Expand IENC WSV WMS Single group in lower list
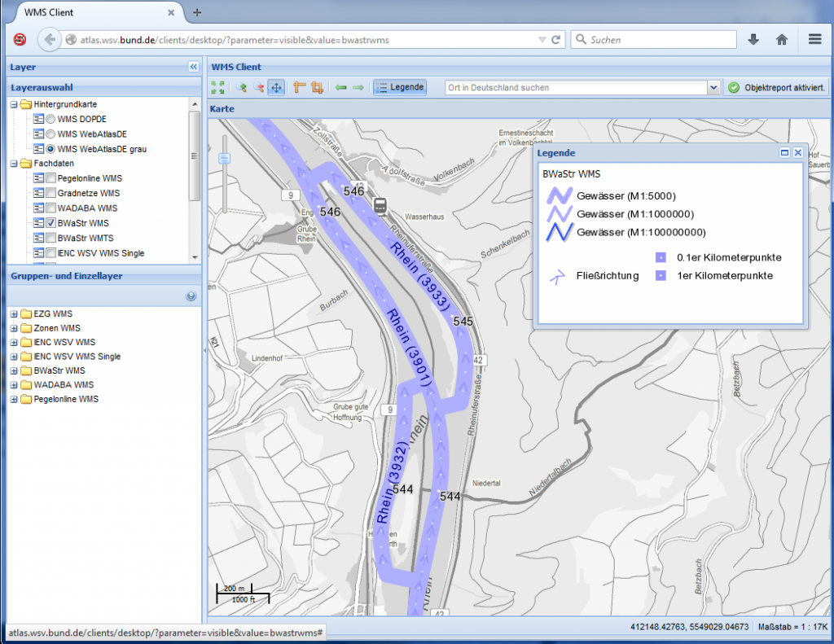834x644 pixels. pos(14,357)
